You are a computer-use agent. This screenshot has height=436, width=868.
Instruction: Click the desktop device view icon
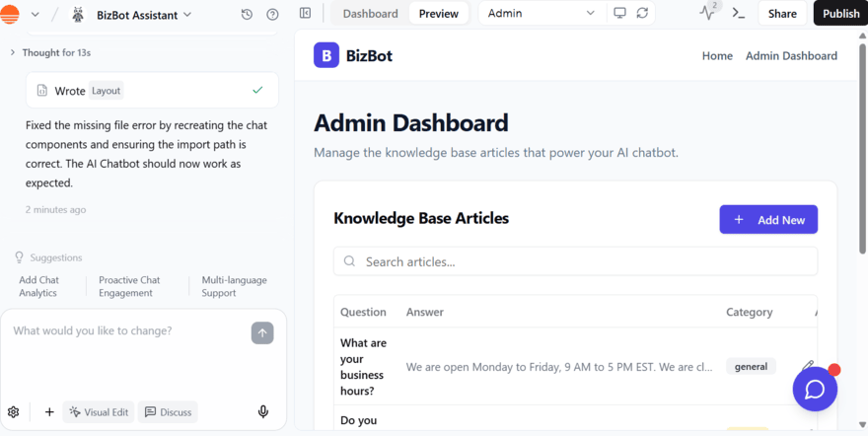[619, 13]
